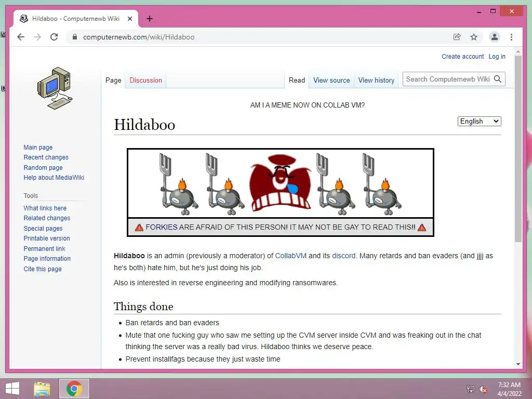Click the muted volume tray icon
Image resolution: width=532 pixels, height=399 pixels.
coord(483,389)
